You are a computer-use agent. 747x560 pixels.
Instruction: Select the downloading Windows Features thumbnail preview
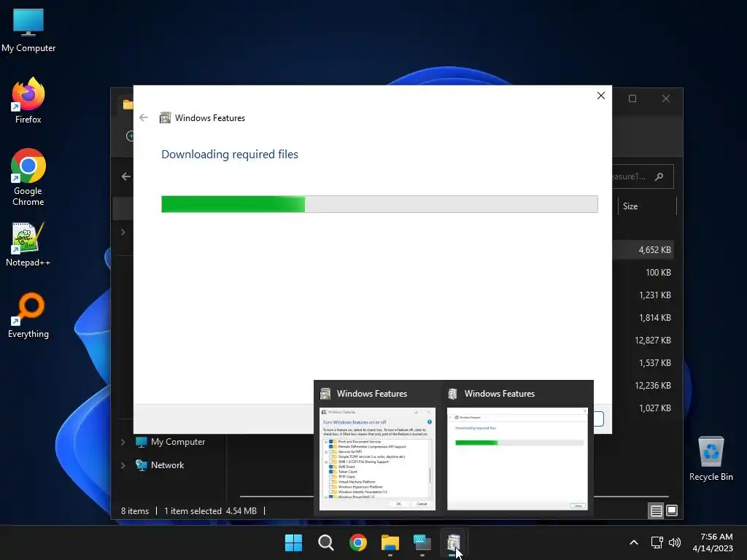pyautogui.click(x=517, y=459)
